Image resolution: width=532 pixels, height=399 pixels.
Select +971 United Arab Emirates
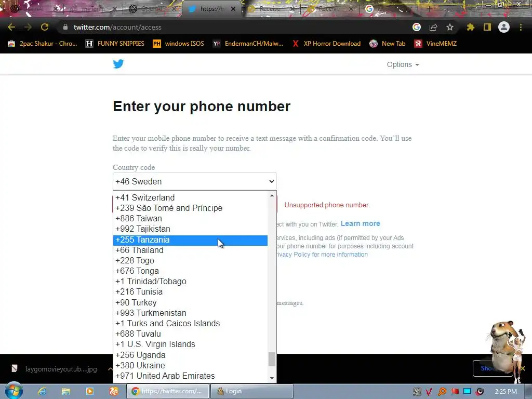190,376
